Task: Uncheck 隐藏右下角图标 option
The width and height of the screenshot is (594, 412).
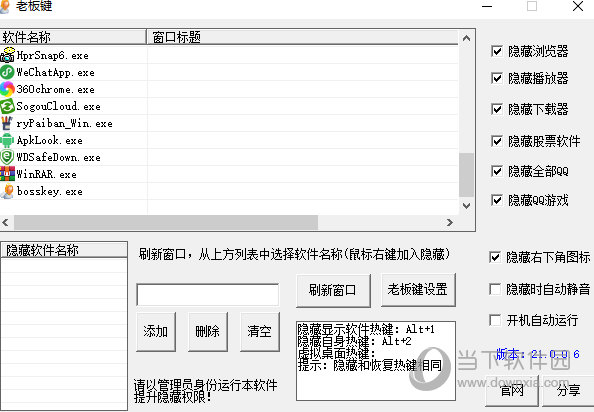Action: 495,258
